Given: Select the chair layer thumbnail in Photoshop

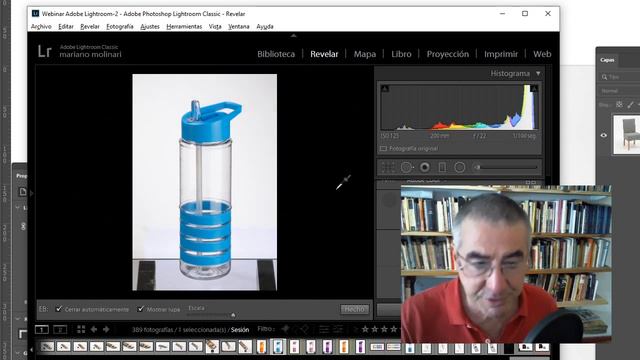Looking at the screenshot, I should pyautogui.click(x=627, y=134).
